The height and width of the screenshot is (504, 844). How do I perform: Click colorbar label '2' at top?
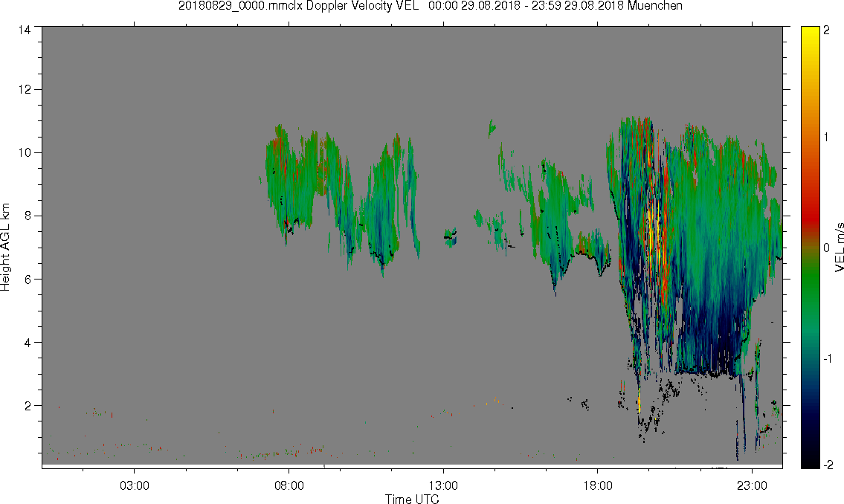pos(827,30)
